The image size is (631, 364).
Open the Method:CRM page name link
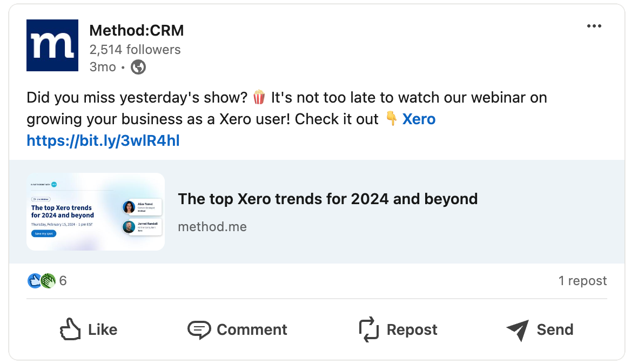pyautogui.click(x=136, y=31)
